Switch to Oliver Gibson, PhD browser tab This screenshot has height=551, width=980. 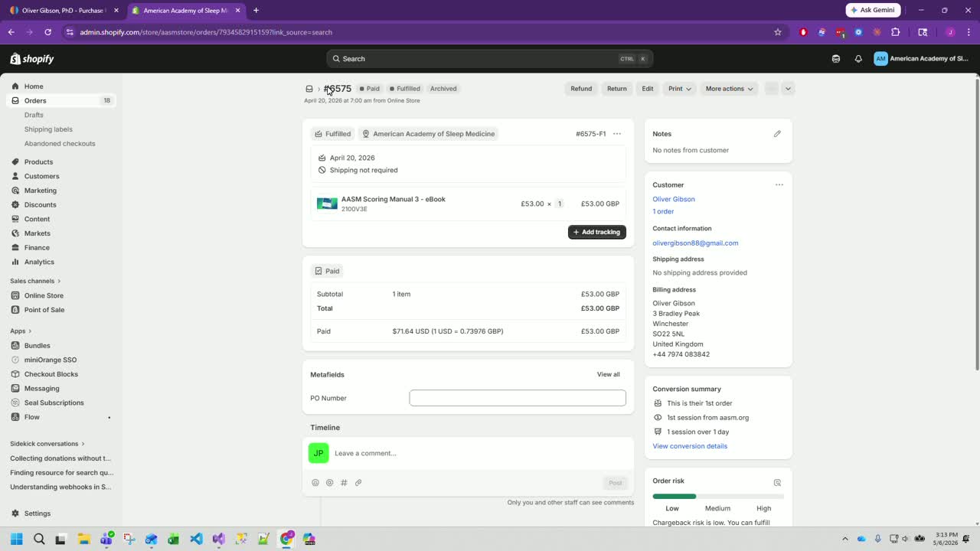point(64,11)
